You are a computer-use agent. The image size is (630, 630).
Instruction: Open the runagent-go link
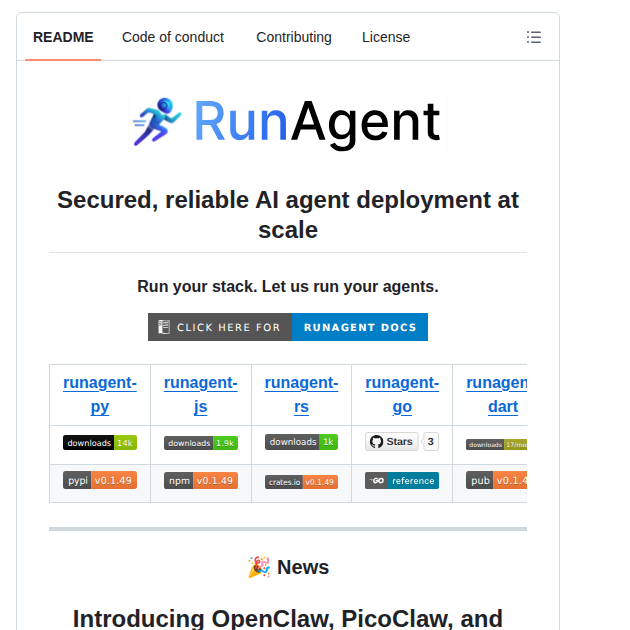pos(402,395)
